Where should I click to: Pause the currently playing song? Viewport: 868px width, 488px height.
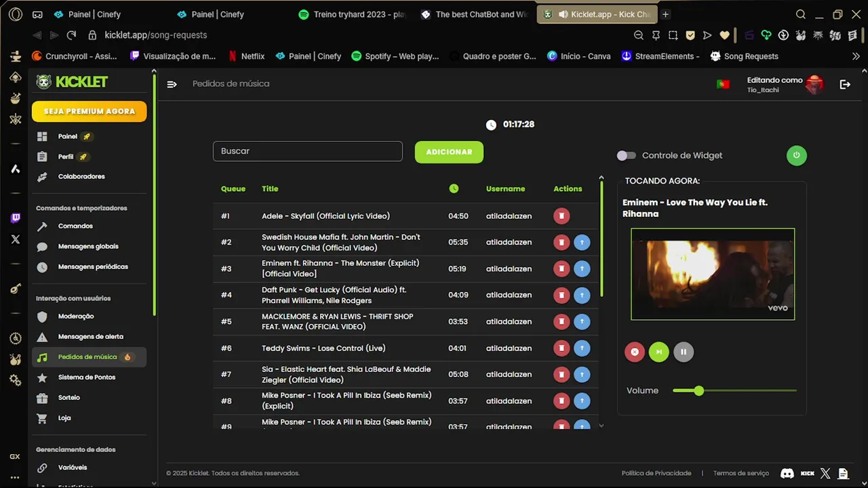684,352
